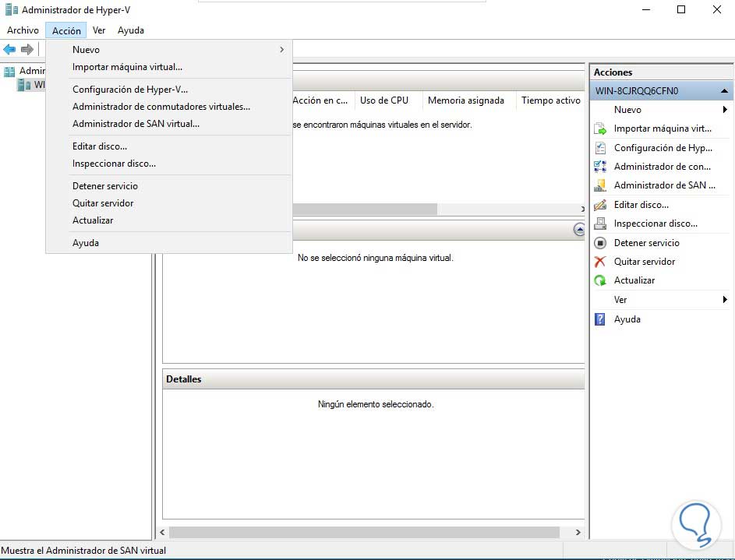Open the Ver menu
735x560 pixels.
pos(99,30)
